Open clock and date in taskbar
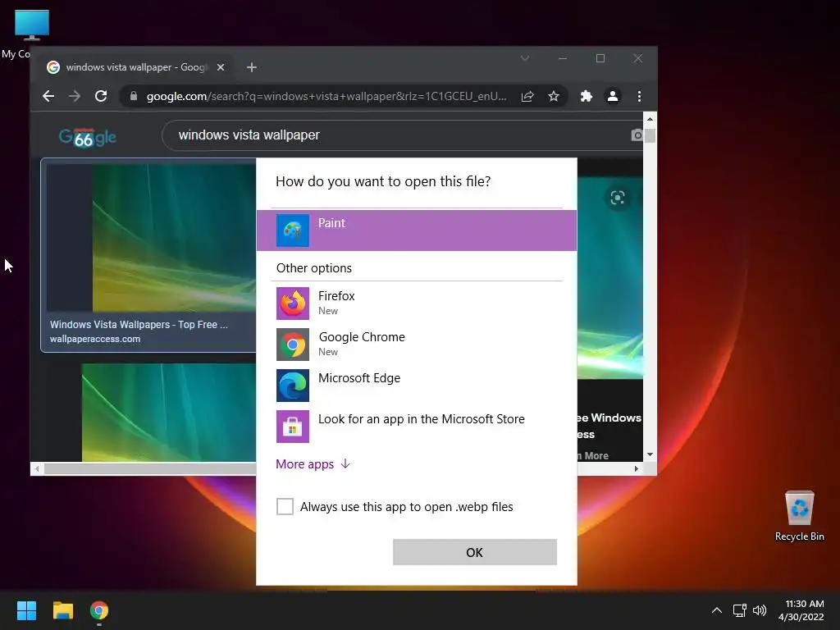Screen dimensions: 840x630 [x=801, y=610]
